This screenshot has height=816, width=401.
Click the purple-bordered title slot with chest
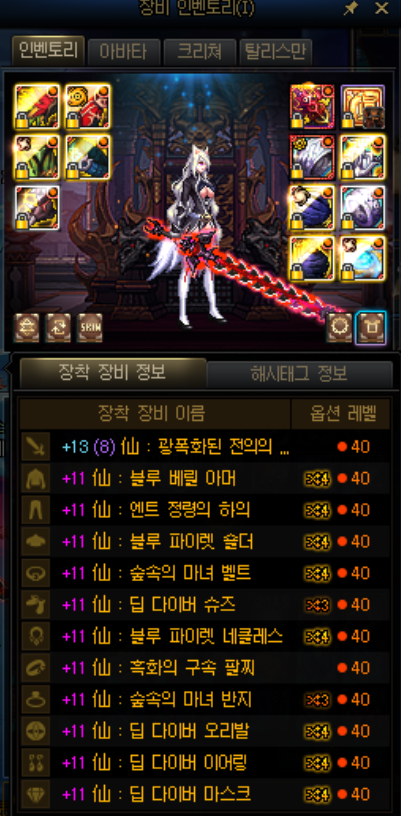coord(363,107)
